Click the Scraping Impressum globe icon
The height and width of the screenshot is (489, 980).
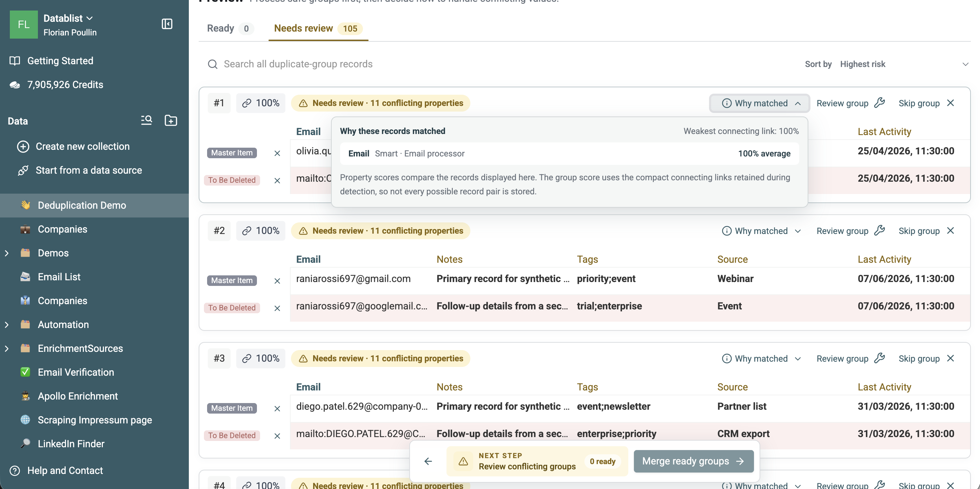tap(25, 420)
